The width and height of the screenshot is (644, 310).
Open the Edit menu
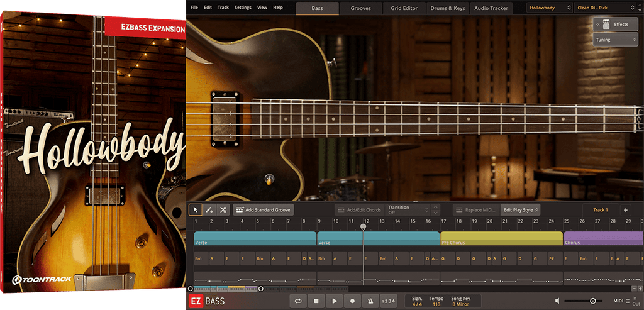(208, 8)
